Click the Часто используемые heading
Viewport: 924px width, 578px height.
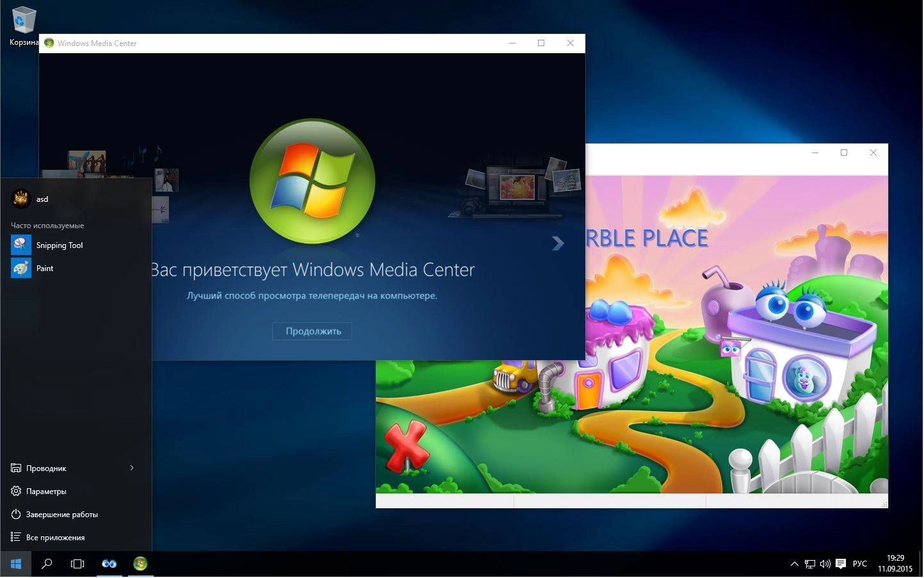click(x=47, y=226)
